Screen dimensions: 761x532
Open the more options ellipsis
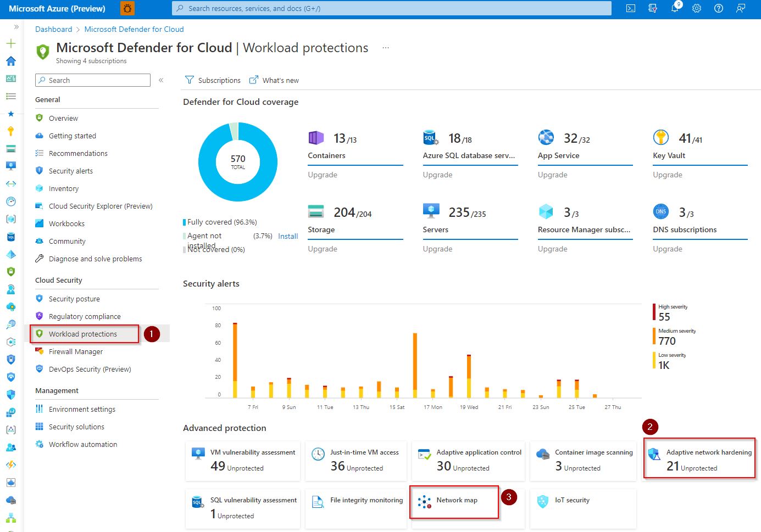click(386, 48)
